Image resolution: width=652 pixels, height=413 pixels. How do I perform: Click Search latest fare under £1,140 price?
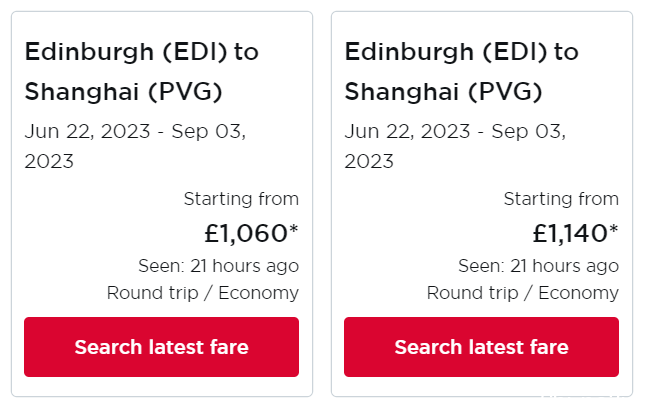(481, 347)
